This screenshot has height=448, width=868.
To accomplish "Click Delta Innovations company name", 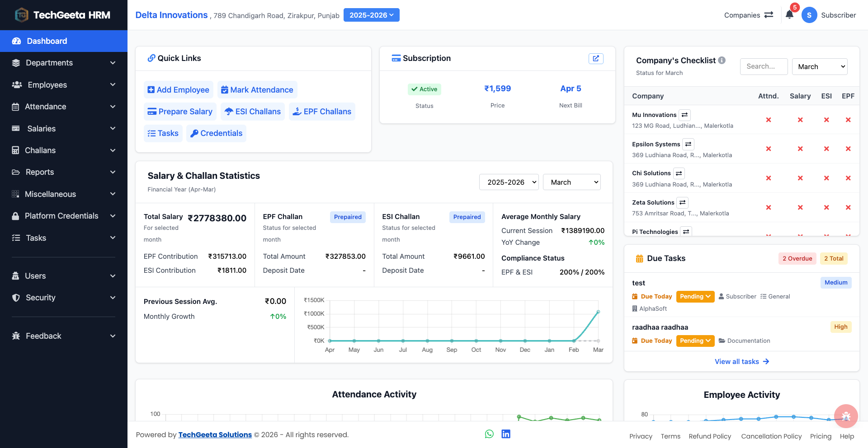I will [x=171, y=15].
